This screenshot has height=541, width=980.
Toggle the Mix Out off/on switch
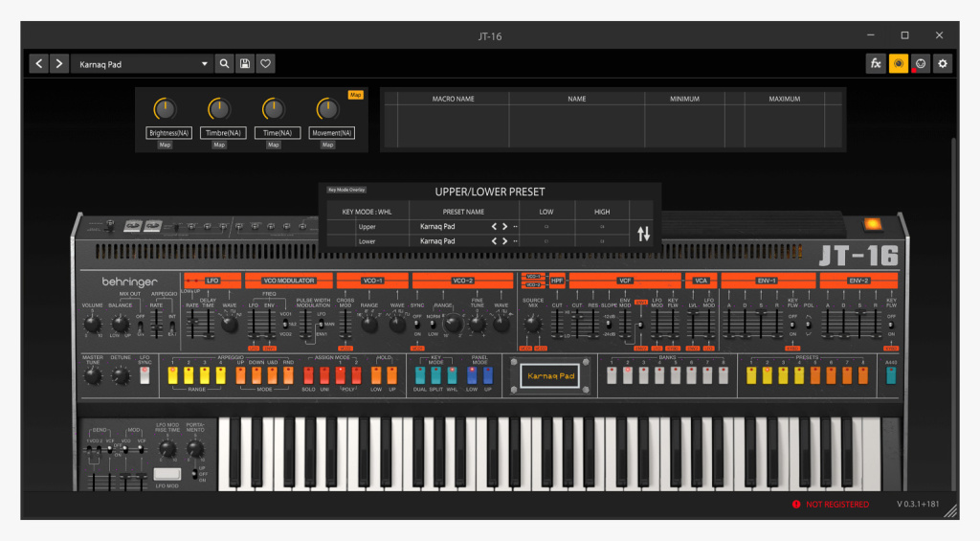(x=140, y=326)
